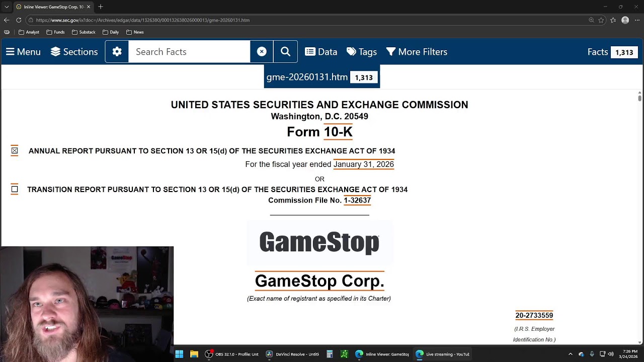Open the favorites list icon

tap(613, 20)
